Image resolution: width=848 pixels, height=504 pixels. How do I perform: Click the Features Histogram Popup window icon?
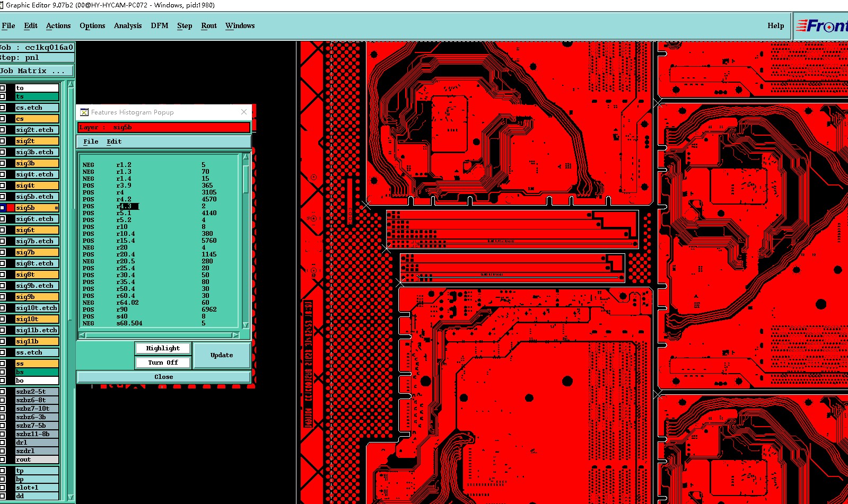pyautogui.click(x=84, y=112)
